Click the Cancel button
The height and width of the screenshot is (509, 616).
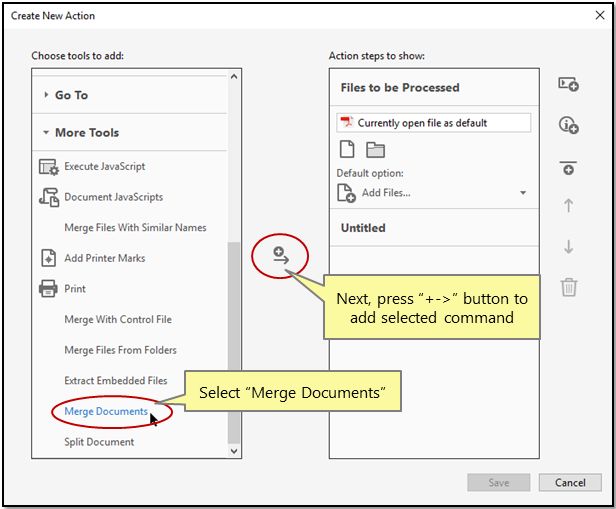point(570,482)
